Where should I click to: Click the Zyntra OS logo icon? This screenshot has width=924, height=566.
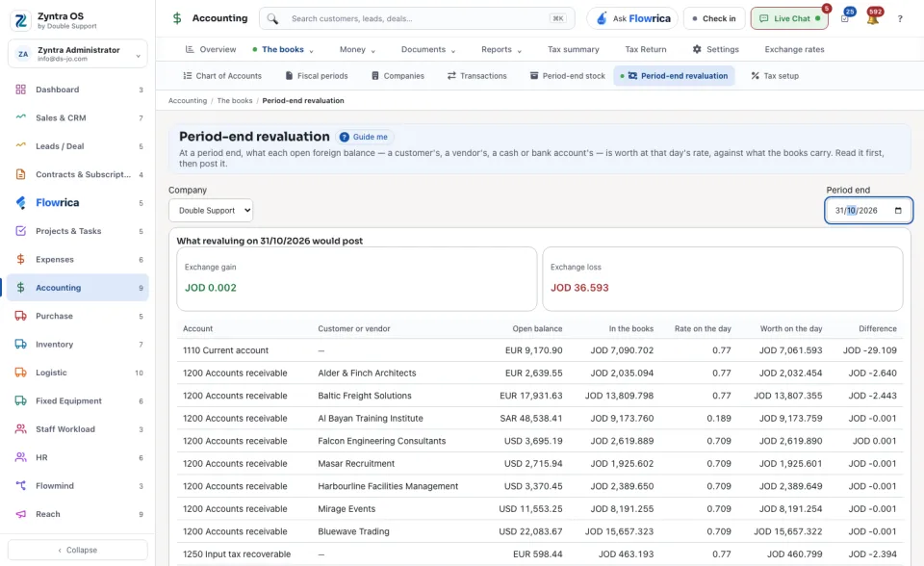[20, 20]
